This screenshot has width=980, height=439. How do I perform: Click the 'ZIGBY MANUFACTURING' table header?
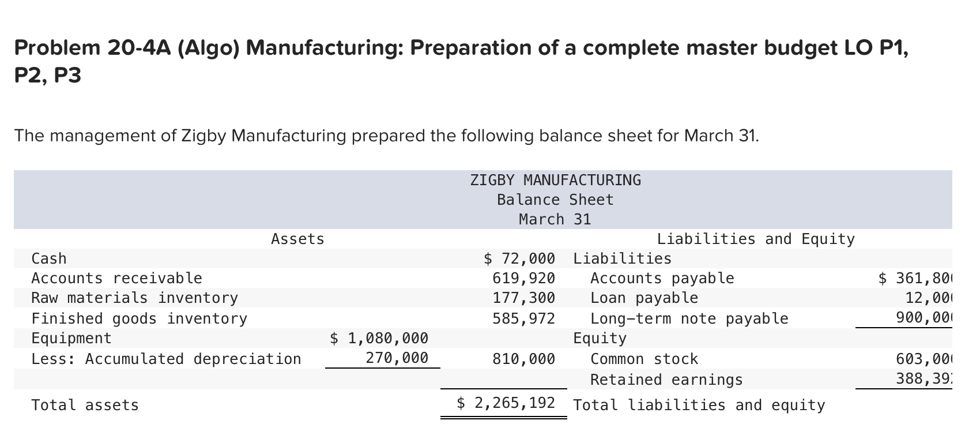(x=555, y=181)
